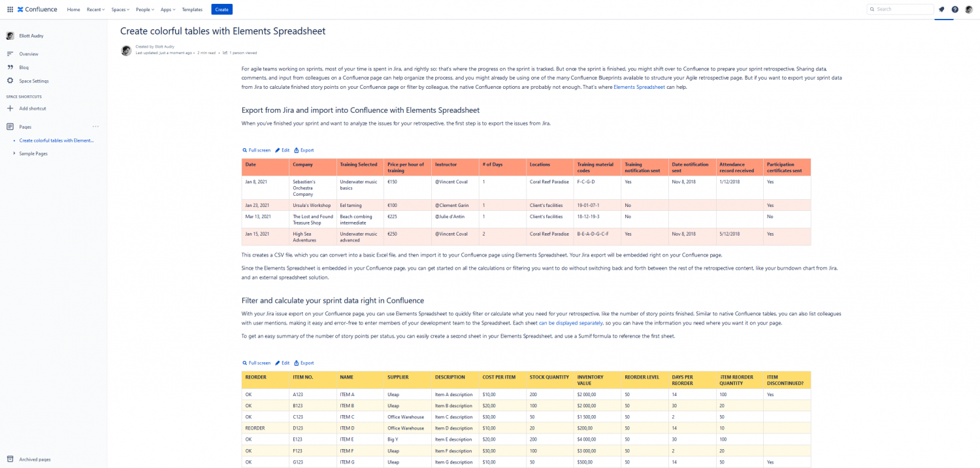Expand the Sample Pages tree item
Viewport: 980px width, 468px height.
[14, 153]
